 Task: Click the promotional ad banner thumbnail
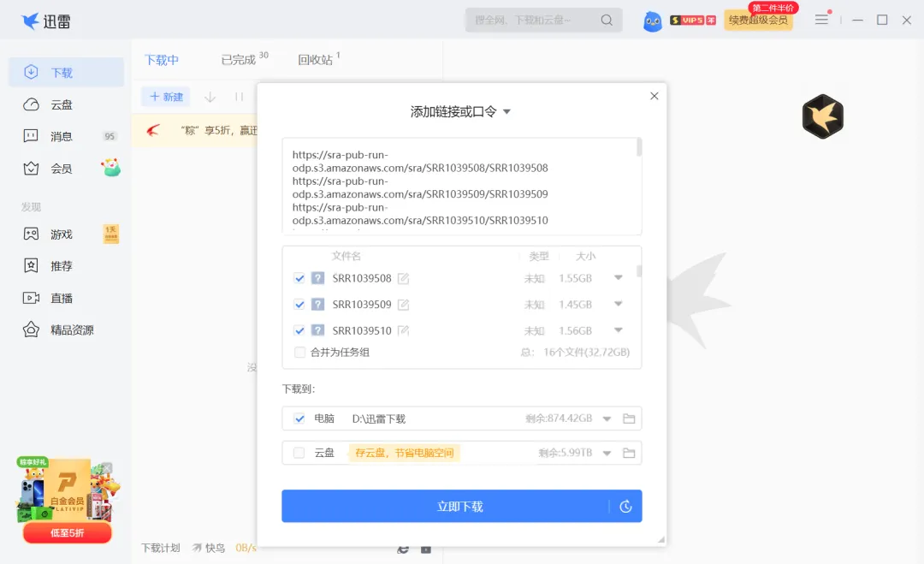tap(68, 490)
